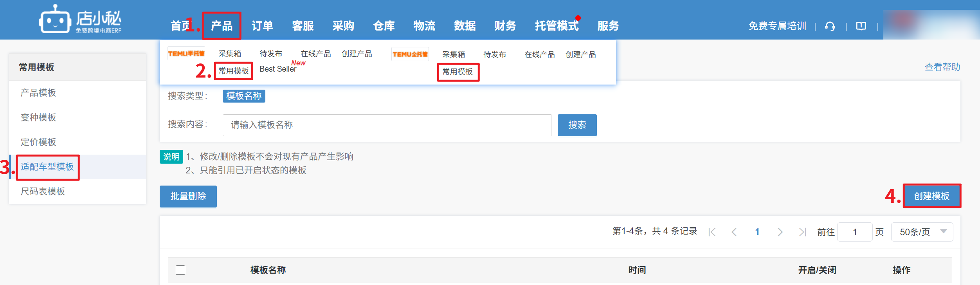
Task: Click the 模板名称 column header
Action: click(x=268, y=270)
